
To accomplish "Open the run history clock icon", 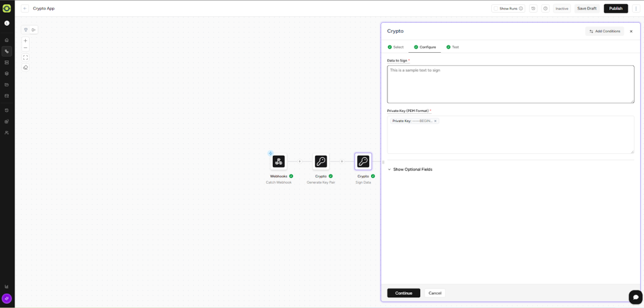I will click(533, 9).
